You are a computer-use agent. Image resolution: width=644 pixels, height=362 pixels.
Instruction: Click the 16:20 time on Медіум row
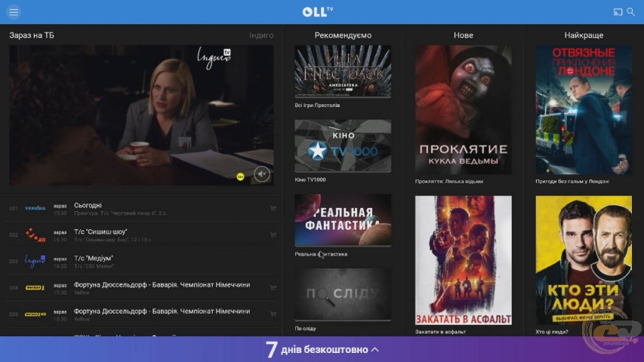point(60,266)
